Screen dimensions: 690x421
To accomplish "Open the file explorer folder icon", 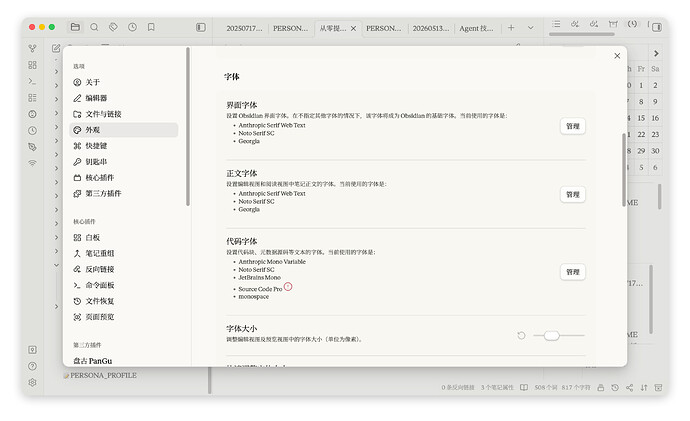I will (x=75, y=27).
